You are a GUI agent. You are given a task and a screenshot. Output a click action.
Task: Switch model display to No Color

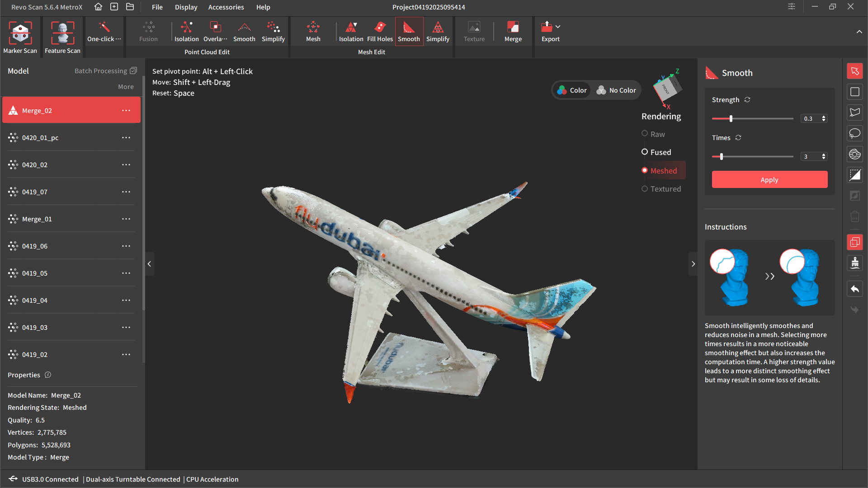(616, 90)
